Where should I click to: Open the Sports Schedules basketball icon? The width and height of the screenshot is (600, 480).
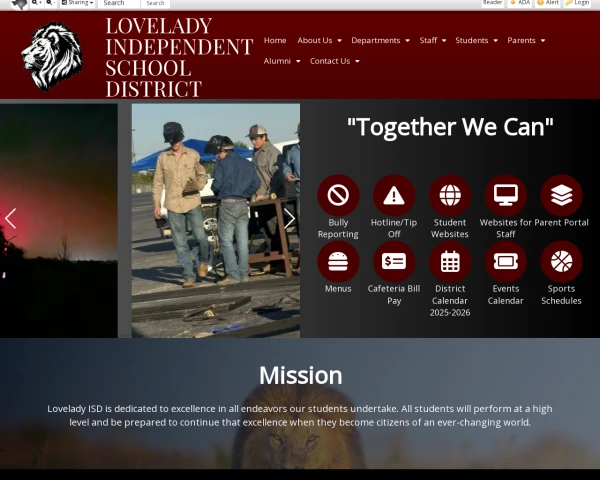(561, 261)
